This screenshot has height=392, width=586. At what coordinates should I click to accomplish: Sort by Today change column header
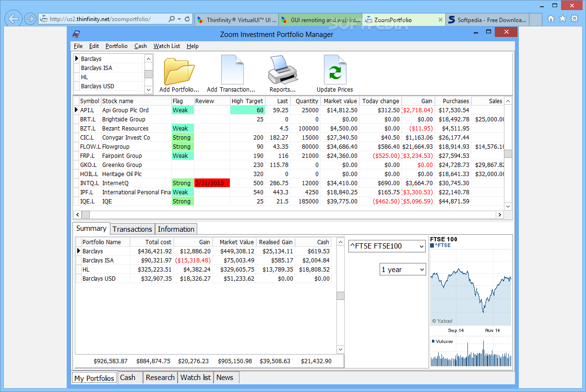click(x=380, y=101)
